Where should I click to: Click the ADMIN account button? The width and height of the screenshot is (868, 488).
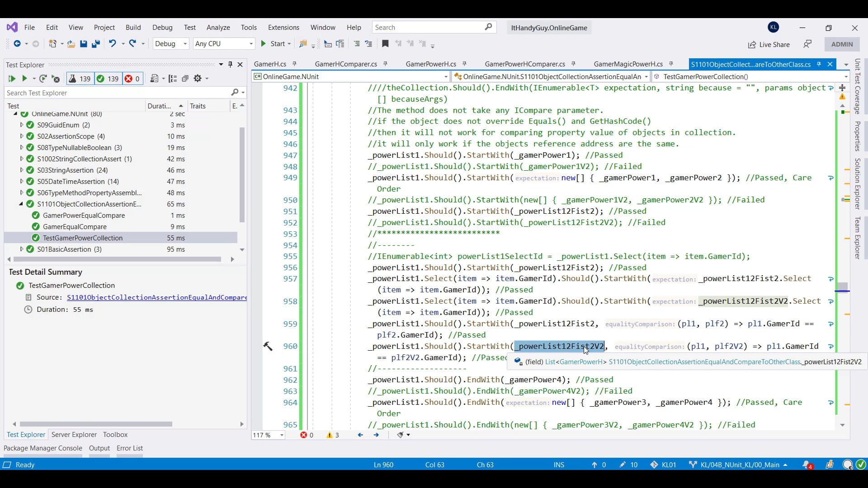(842, 44)
